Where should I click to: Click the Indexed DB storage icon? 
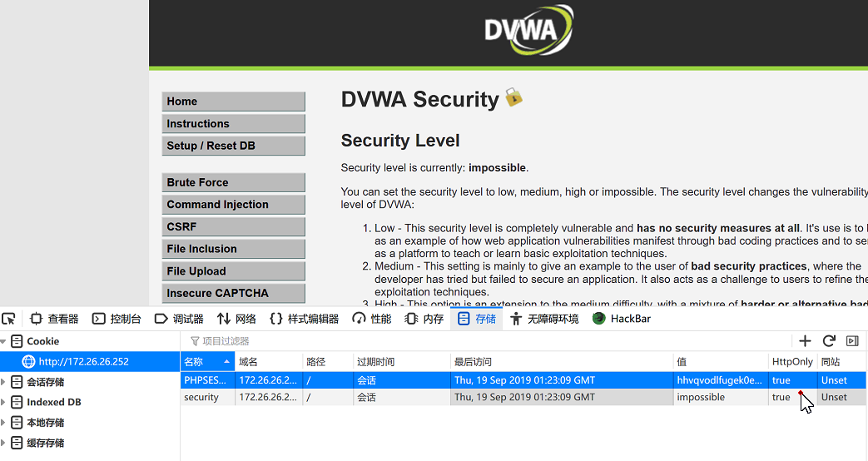coord(17,403)
